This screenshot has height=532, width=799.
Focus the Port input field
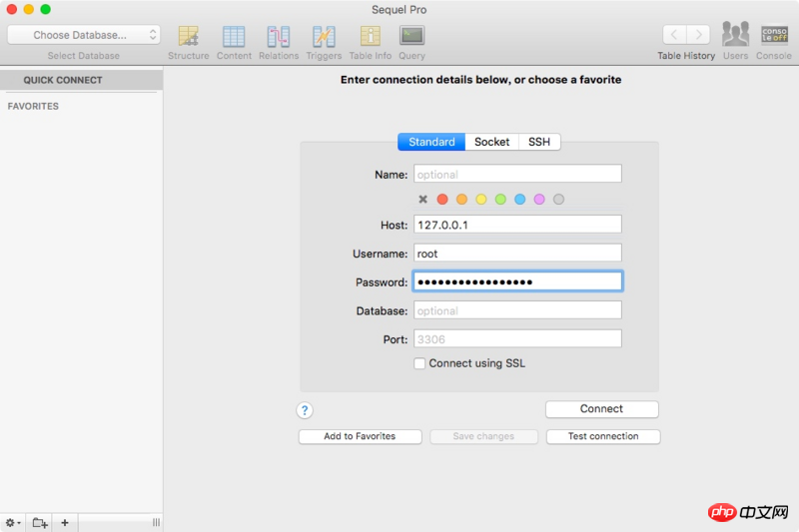(x=517, y=338)
